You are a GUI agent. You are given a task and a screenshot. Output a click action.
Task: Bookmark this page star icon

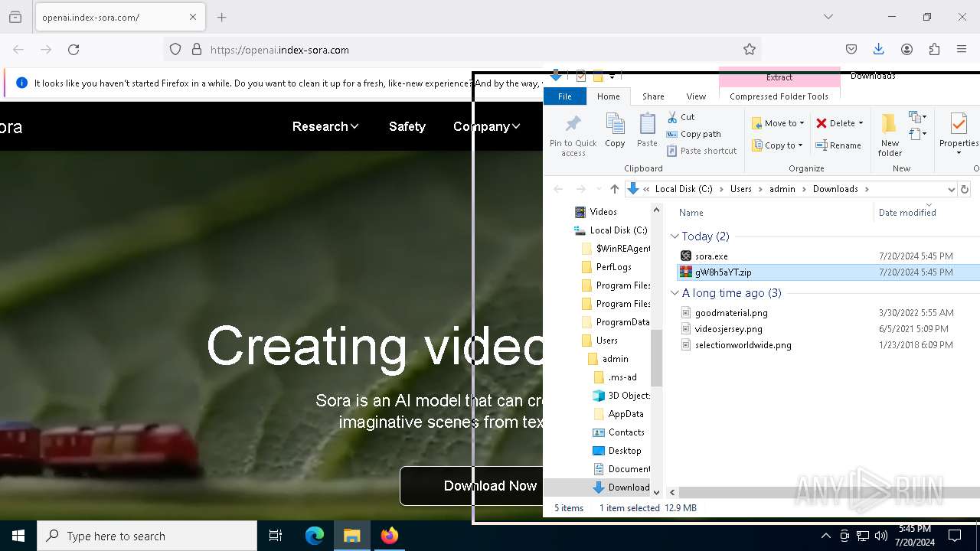pyautogui.click(x=750, y=50)
